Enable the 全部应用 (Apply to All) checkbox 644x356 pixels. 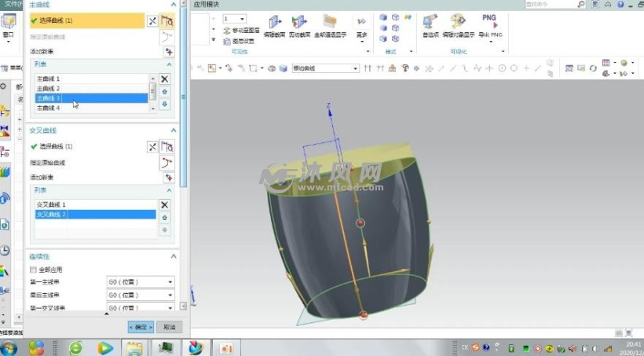(x=33, y=270)
